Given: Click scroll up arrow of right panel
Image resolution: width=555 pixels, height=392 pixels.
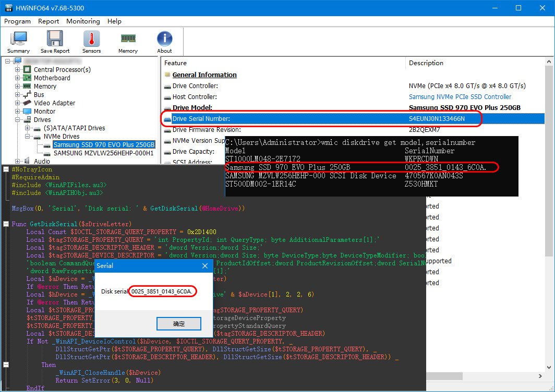Looking at the screenshot, I should click(x=549, y=62).
